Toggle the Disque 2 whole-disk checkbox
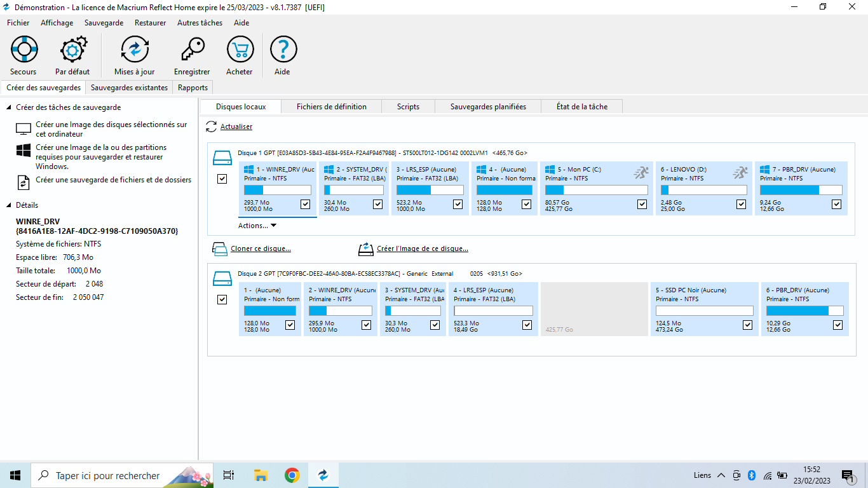Image resolution: width=868 pixels, height=488 pixels. click(222, 300)
